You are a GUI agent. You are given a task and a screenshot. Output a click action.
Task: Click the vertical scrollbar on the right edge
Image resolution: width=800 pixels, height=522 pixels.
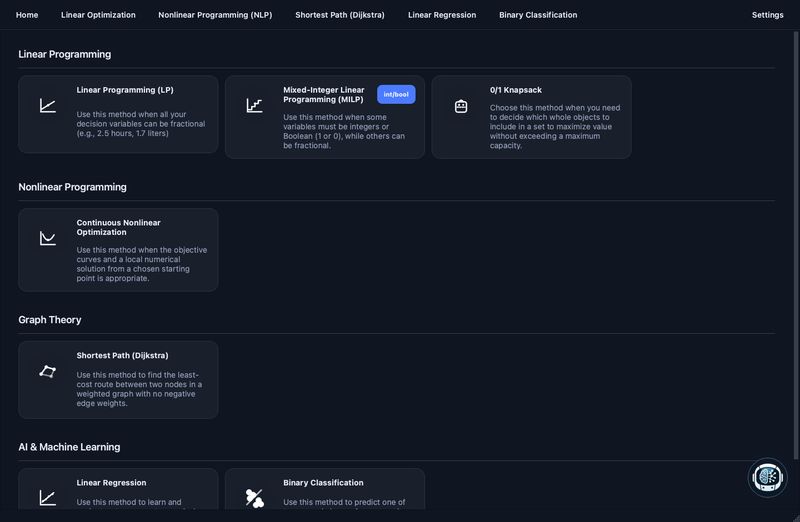point(796,245)
